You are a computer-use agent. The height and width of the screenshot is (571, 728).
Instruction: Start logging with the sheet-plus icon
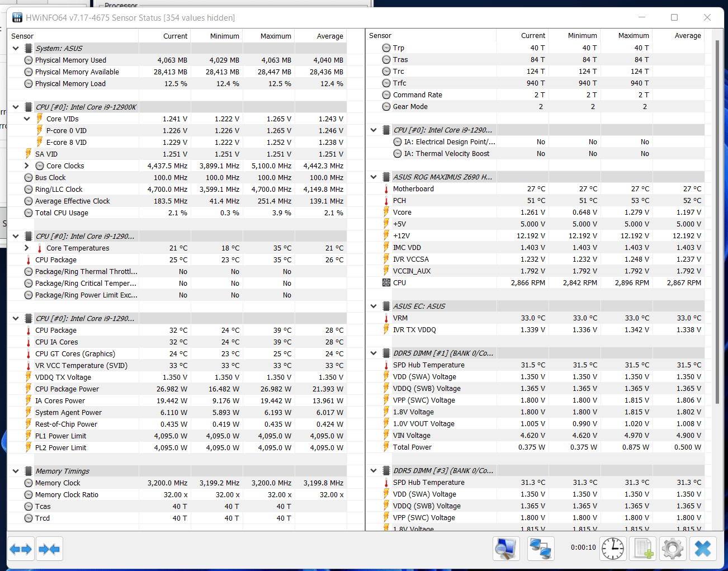point(643,549)
